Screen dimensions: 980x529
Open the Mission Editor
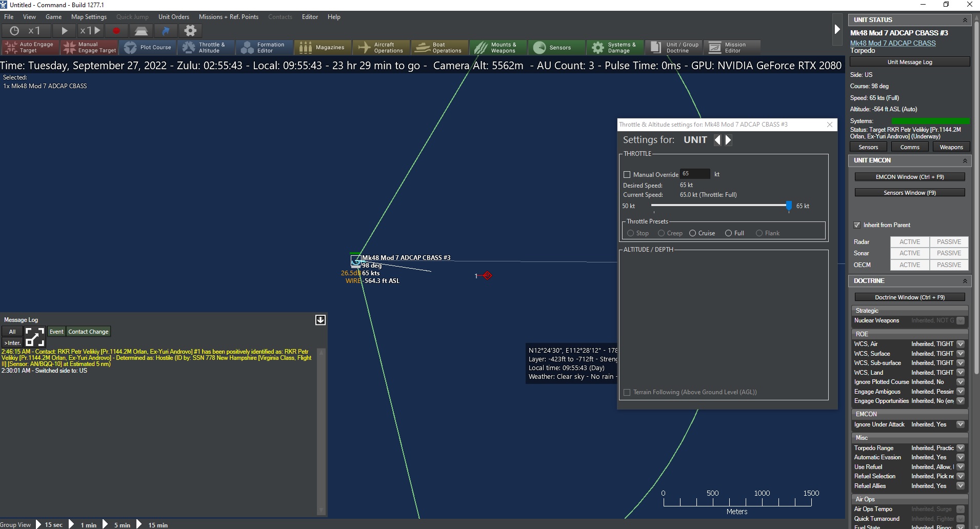coord(732,48)
